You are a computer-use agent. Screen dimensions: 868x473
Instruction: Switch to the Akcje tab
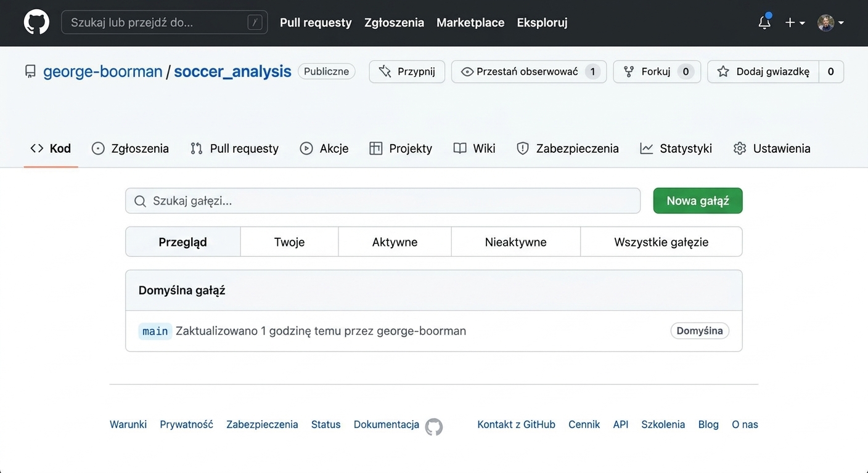click(324, 148)
